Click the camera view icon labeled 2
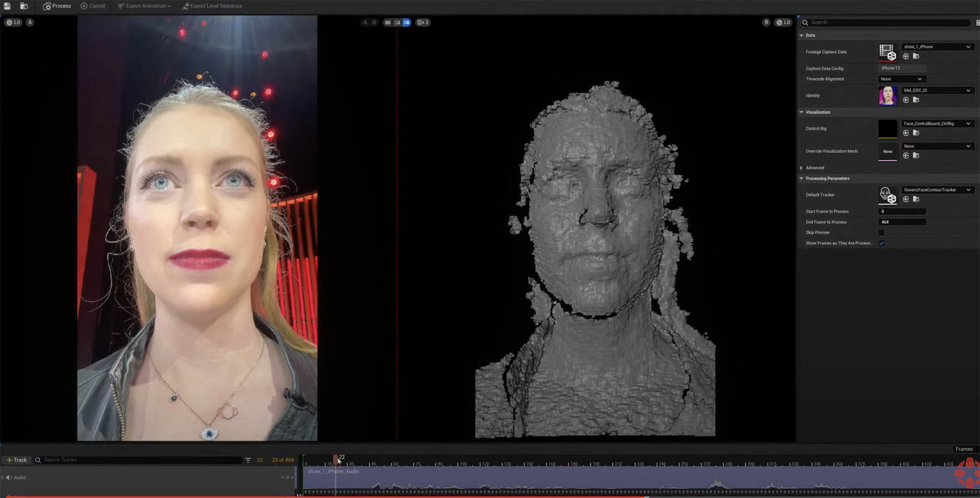This screenshot has height=498, width=980. coord(423,22)
